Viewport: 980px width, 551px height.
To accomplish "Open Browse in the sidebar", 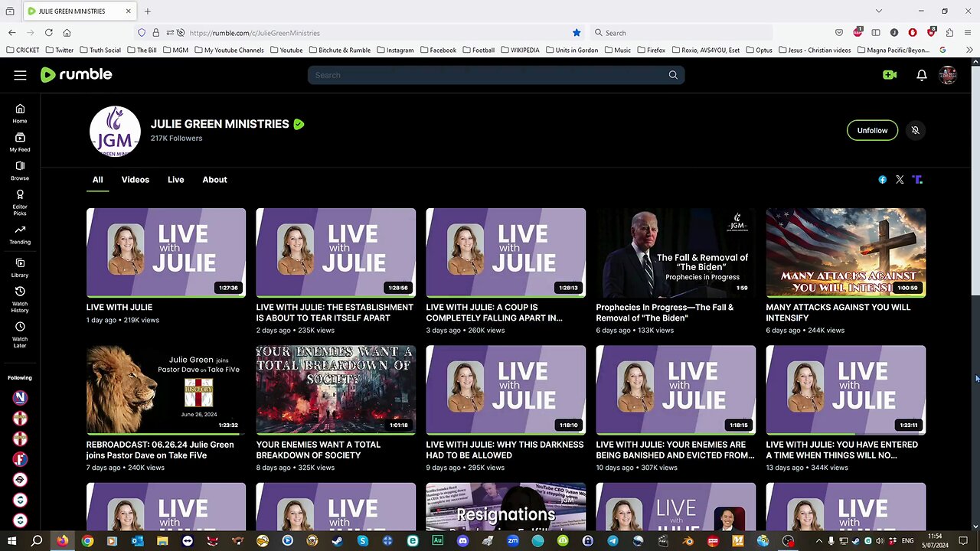I will pyautogui.click(x=20, y=171).
